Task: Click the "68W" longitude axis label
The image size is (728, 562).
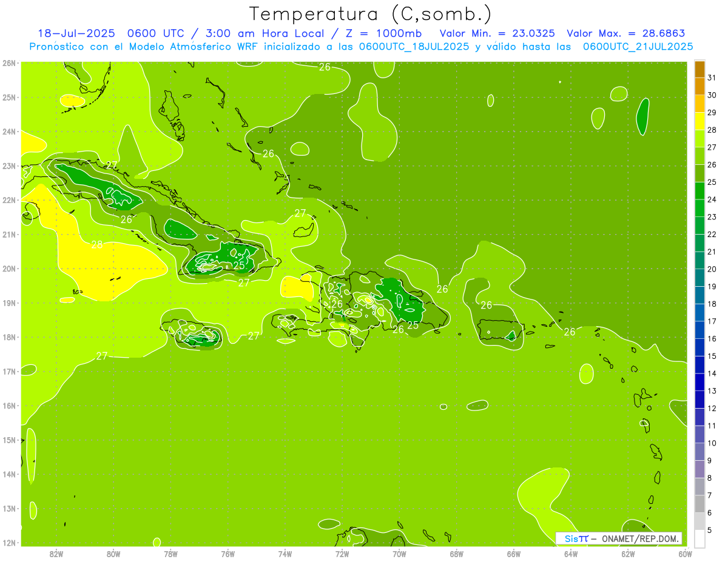Action: click(457, 554)
